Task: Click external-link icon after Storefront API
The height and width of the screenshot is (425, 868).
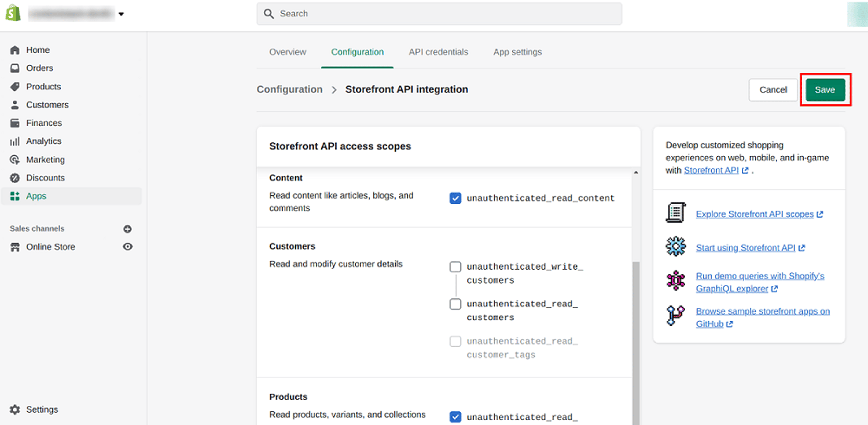Action: [x=745, y=171]
